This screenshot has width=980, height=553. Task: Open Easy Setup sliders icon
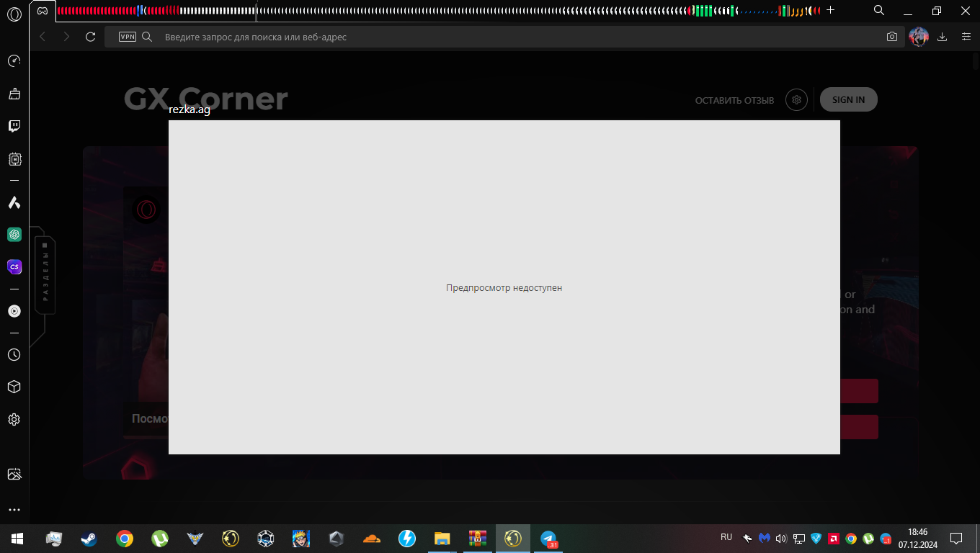[x=966, y=37]
